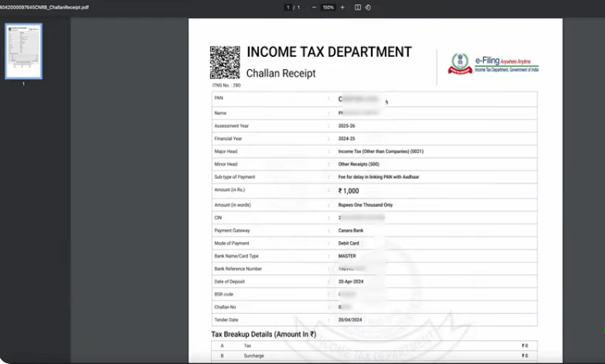Click the rotate page icon

coord(368,7)
